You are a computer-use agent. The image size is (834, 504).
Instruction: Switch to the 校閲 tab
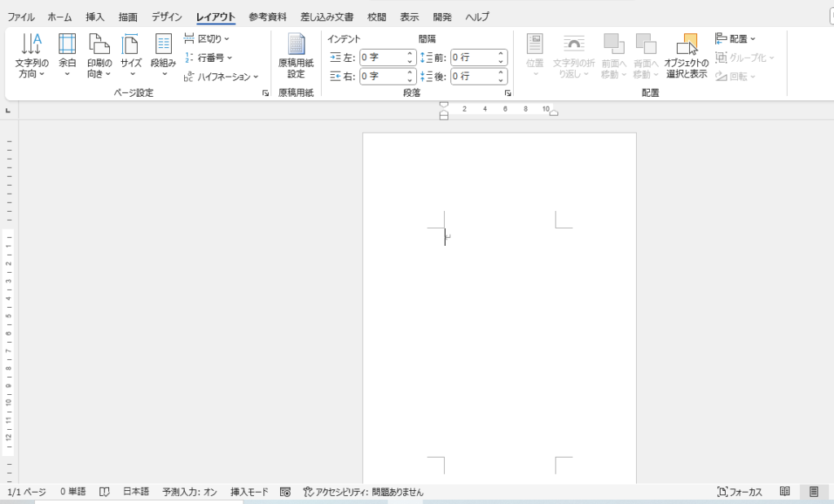pyautogui.click(x=376, y=17)
